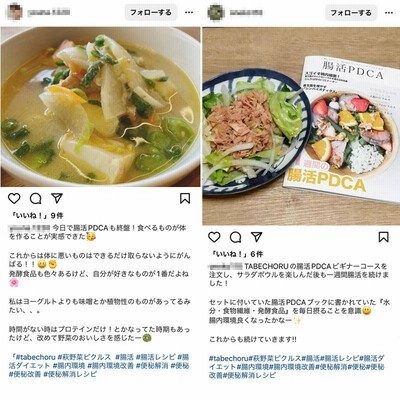Open the left post author's profile avatar
Image resolution: width=400 pixels, height=400 pixels.
click(15, 12)
